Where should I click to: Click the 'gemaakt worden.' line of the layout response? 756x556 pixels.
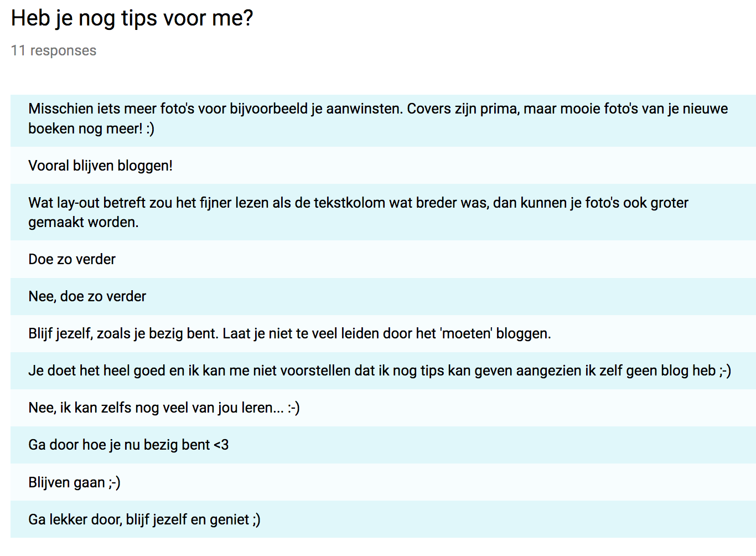(x=84, y=222)
